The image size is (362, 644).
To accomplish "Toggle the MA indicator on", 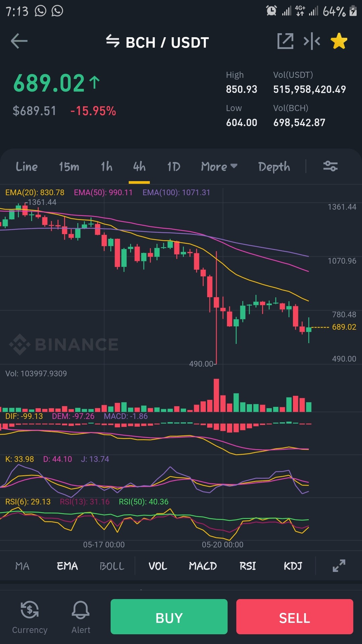I will 22,566.
